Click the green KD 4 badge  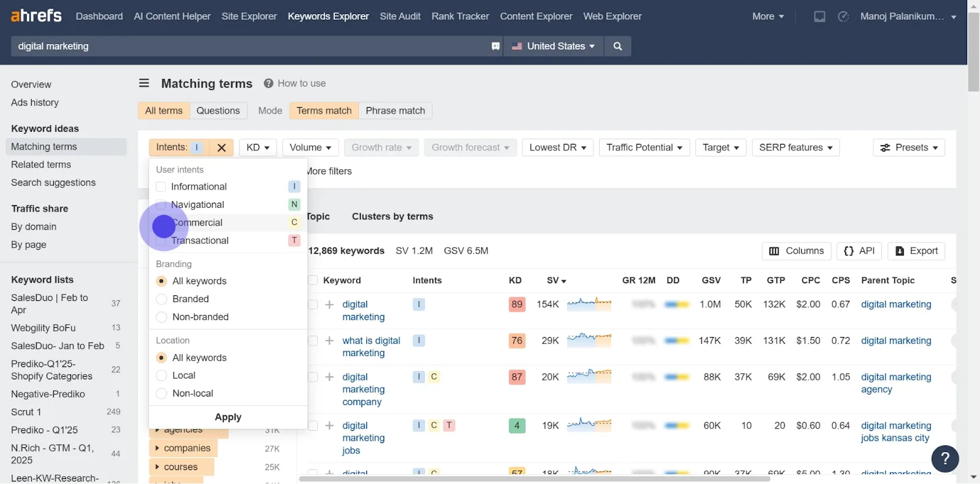(x=517, y=425)
